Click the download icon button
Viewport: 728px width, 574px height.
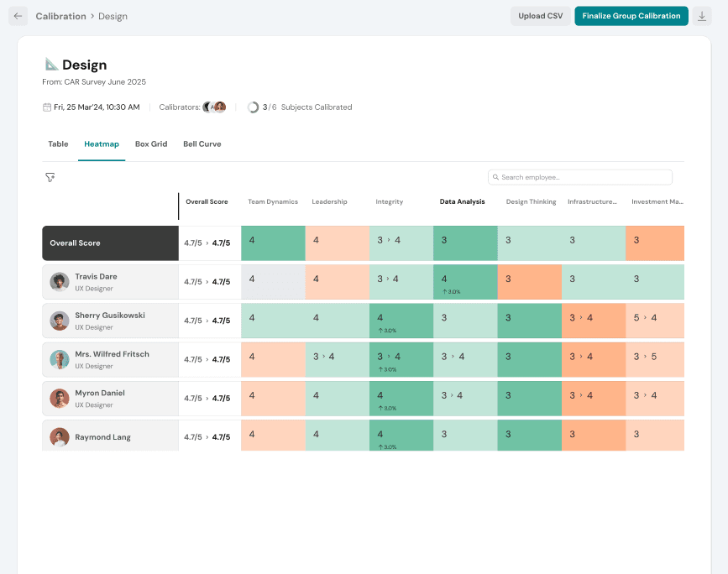click(702, 16)
